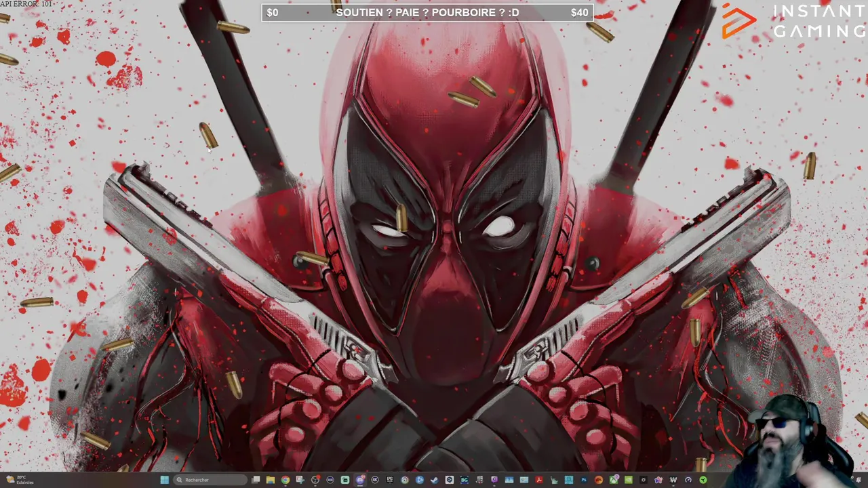Open the Xbox app icon in taskbar
The width and height of the screenshot is (868, 488).
tap(614, 480)
